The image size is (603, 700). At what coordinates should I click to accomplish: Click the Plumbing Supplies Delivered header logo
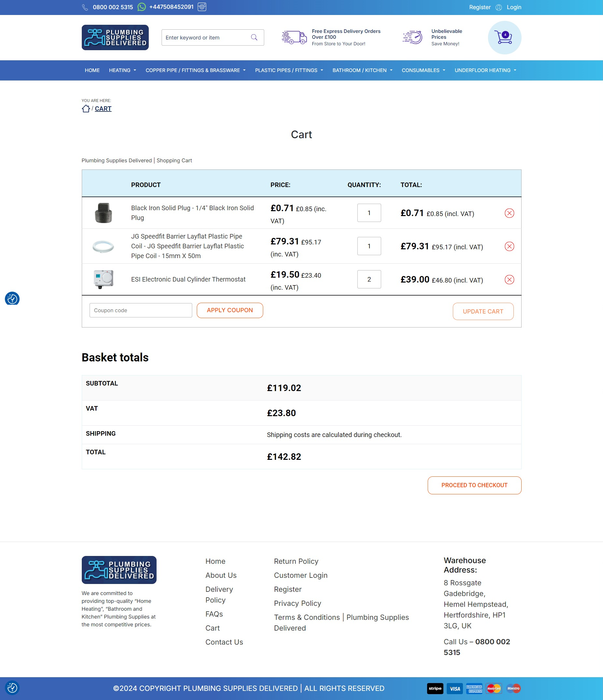115,37
